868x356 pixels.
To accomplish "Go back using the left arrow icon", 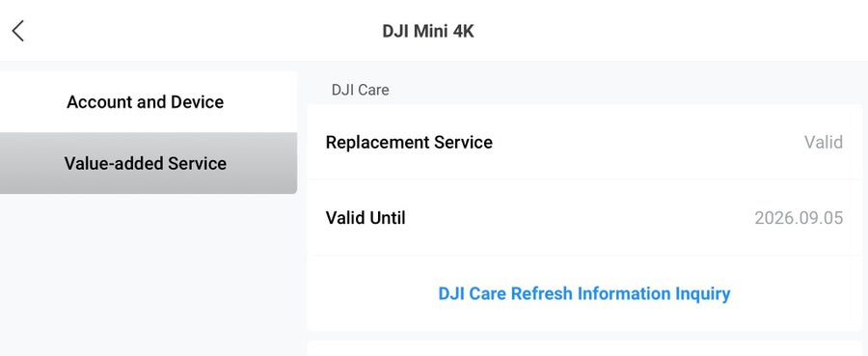I will pyautogui.click(x=17, y=31).
